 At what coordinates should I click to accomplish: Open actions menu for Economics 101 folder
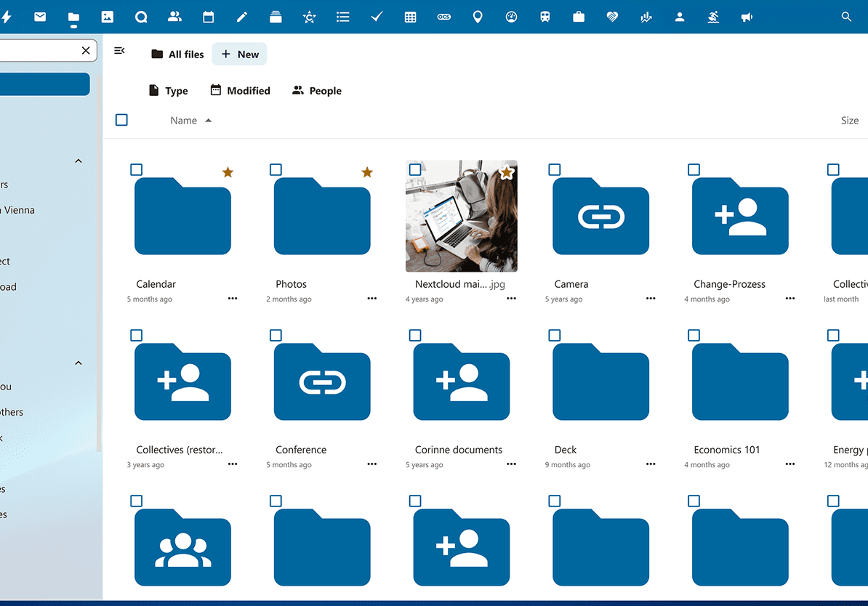tap(790, 464)
